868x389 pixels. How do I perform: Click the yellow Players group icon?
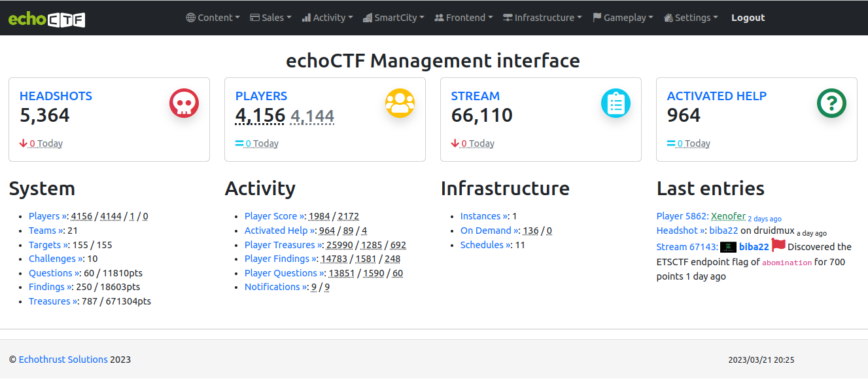click(400, 103)
